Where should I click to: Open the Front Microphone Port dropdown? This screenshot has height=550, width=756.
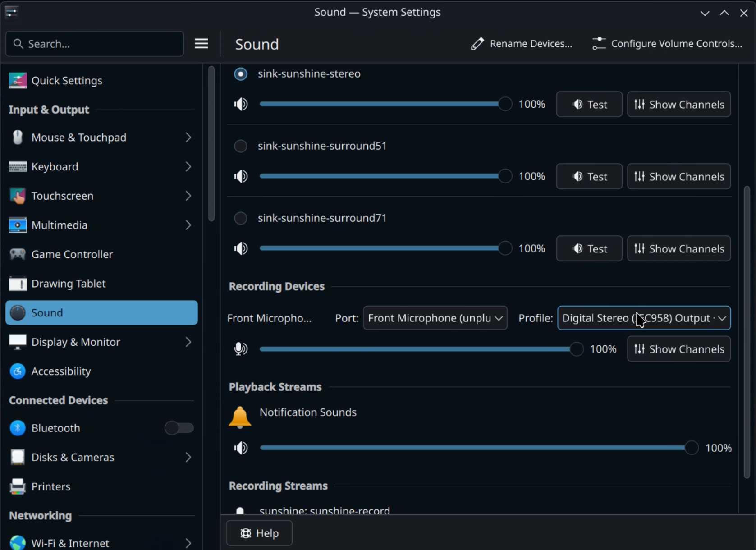pos(435,318)
